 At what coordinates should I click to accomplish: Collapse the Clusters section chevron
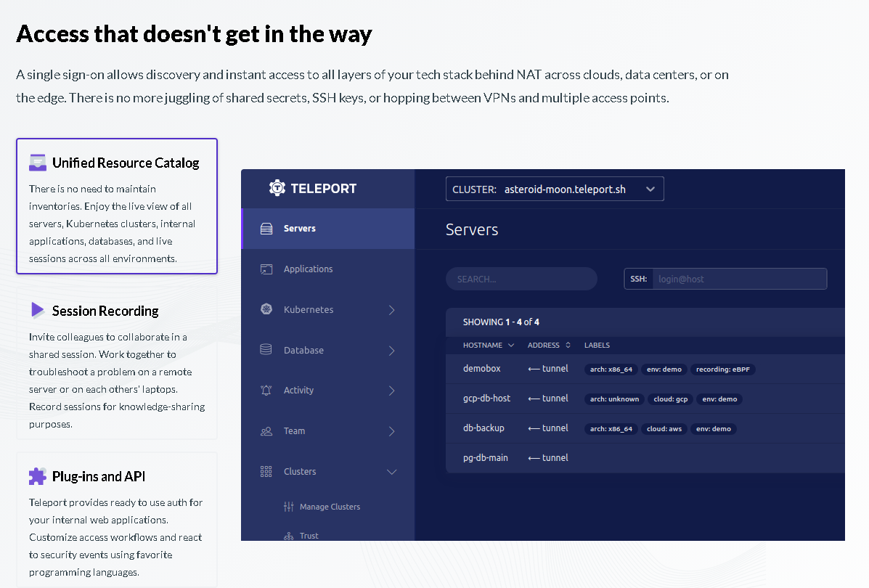[x=392, y=471]
